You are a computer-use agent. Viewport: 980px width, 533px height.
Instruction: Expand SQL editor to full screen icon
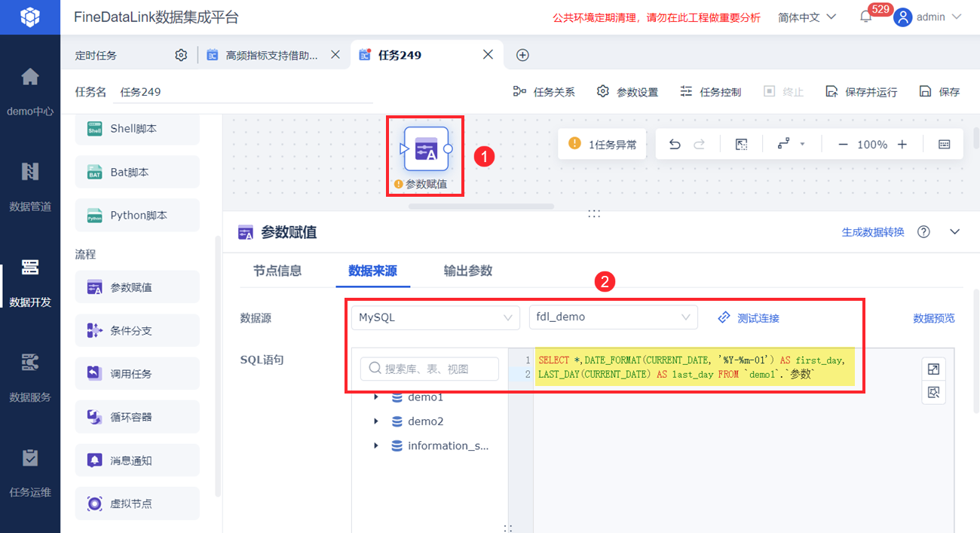coord(933,369)
